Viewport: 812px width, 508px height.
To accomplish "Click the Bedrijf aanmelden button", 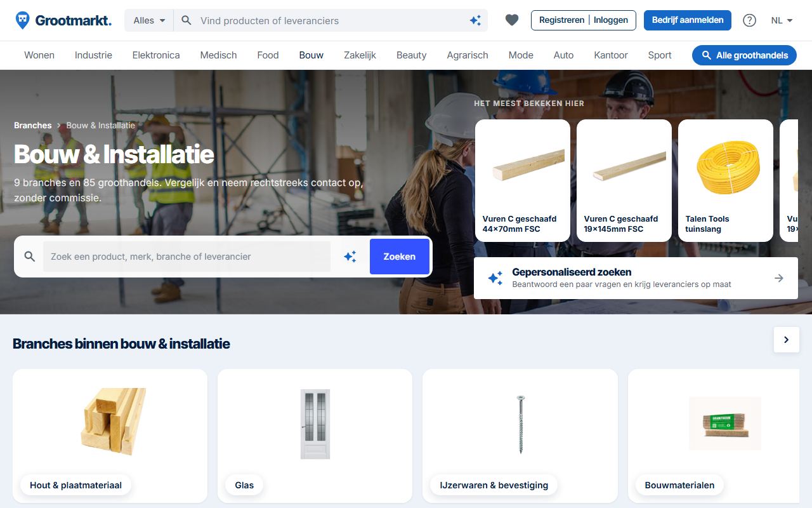I will (x=688, y=20).
